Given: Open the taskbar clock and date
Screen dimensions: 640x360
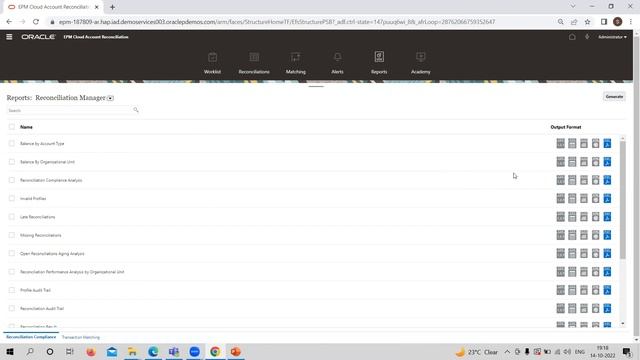Looking at the screenshot, I should point(602,351).
